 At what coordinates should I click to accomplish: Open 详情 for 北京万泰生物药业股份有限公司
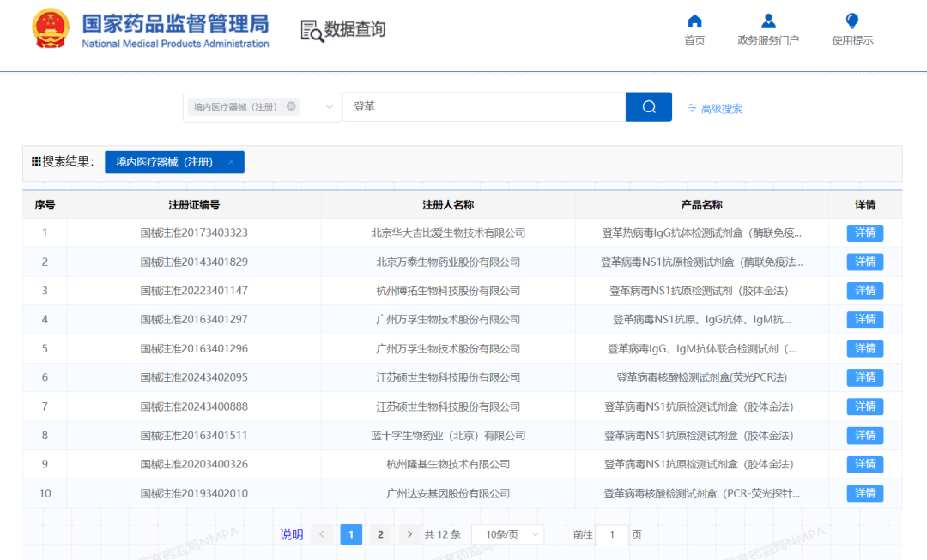[865, 262]
